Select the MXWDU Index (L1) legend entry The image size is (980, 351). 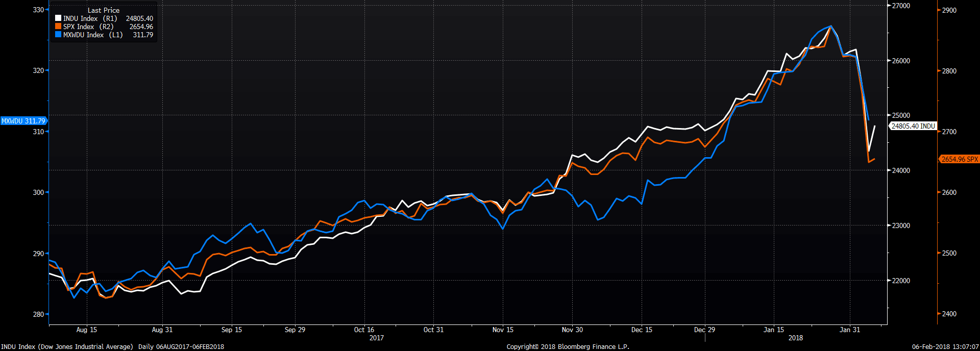(92, 35)
